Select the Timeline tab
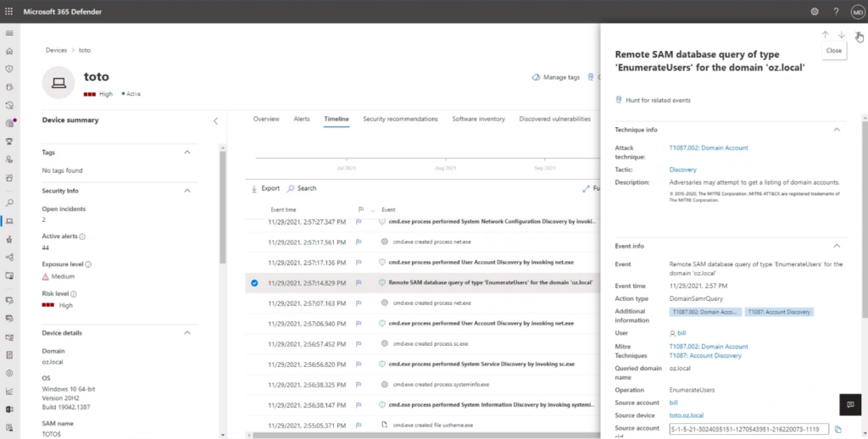Screen dimensions: 868x439 pyautogui.click(x=337, y=119)
